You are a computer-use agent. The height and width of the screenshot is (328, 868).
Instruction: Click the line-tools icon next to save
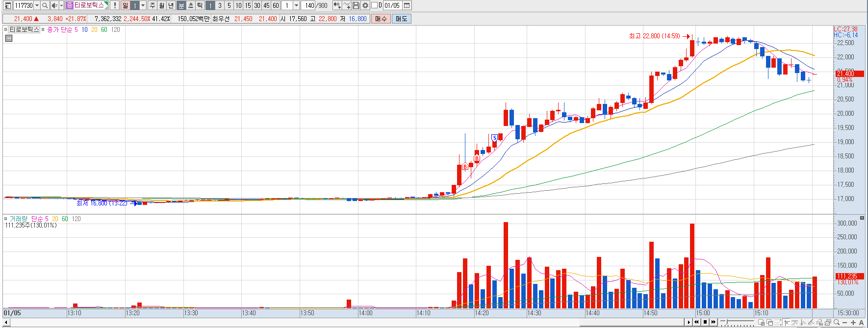click(x=347, y=5)
